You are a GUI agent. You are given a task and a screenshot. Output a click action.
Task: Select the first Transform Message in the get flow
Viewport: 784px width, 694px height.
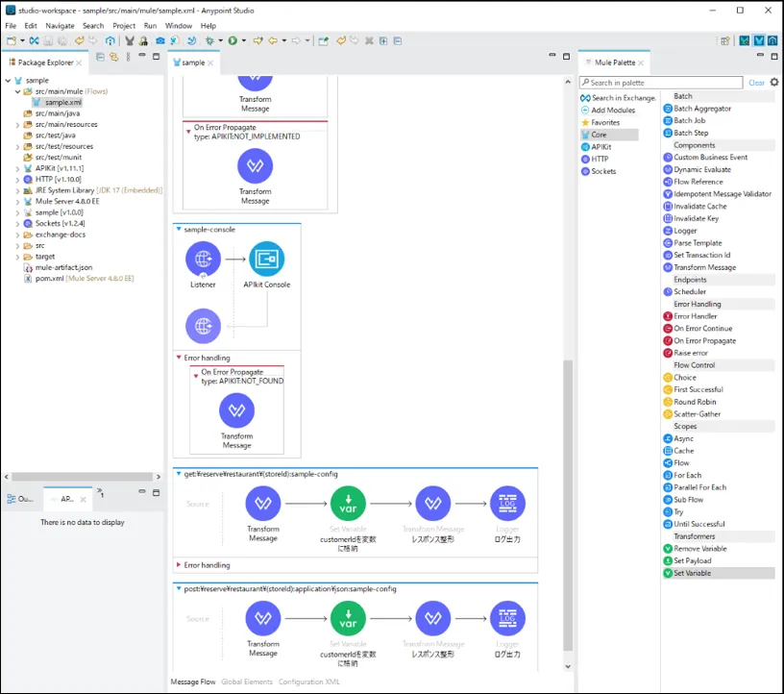pos(263,504)
